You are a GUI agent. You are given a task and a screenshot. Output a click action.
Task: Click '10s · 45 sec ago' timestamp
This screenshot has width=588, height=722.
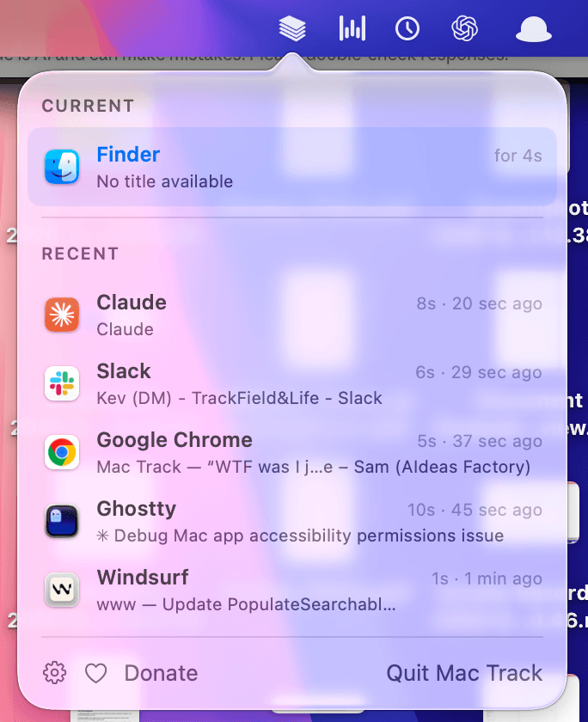tap(475, 511)
